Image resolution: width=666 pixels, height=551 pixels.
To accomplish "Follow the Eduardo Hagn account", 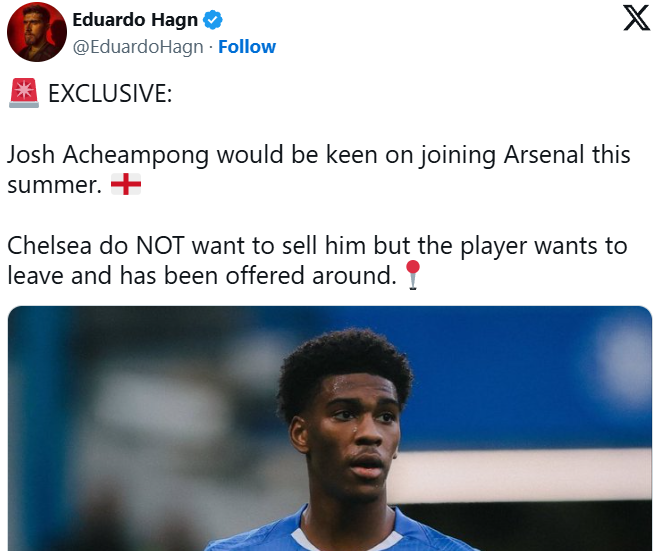I will (247, 47).
